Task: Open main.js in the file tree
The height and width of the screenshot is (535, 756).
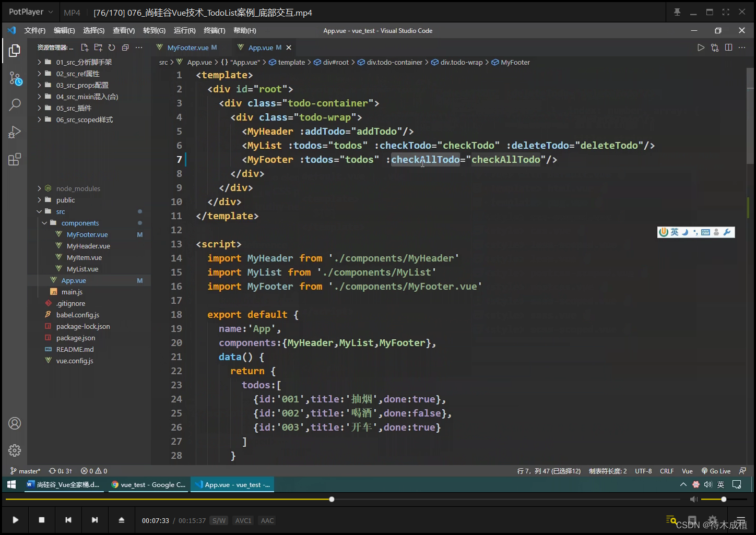Action: click(x=72, y=292)
